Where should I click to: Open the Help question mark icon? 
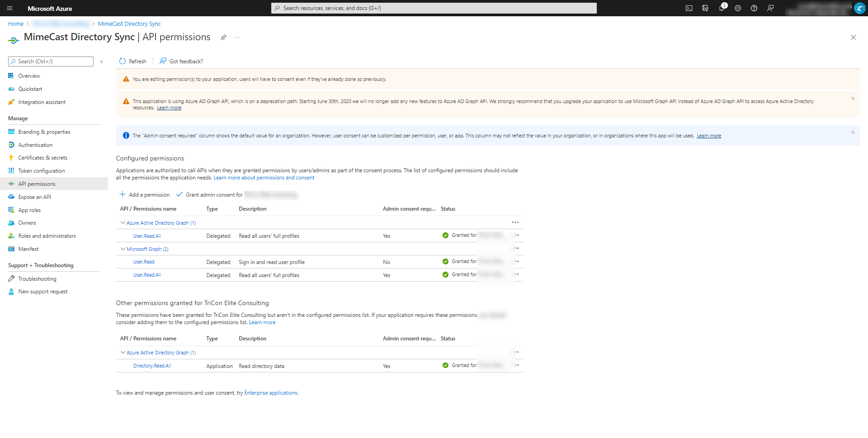tap(754, 8)
